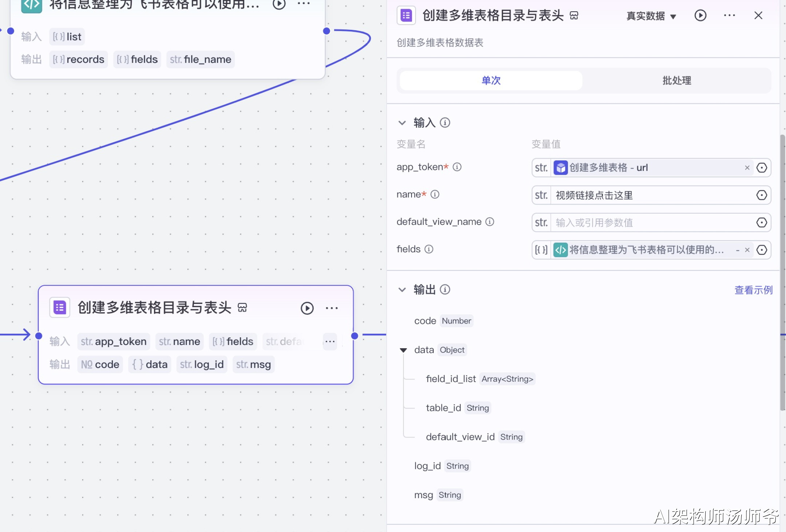This screenshot has width=786, height=532.
Task: Click info icon next to fields label
Action: (429, 249)
